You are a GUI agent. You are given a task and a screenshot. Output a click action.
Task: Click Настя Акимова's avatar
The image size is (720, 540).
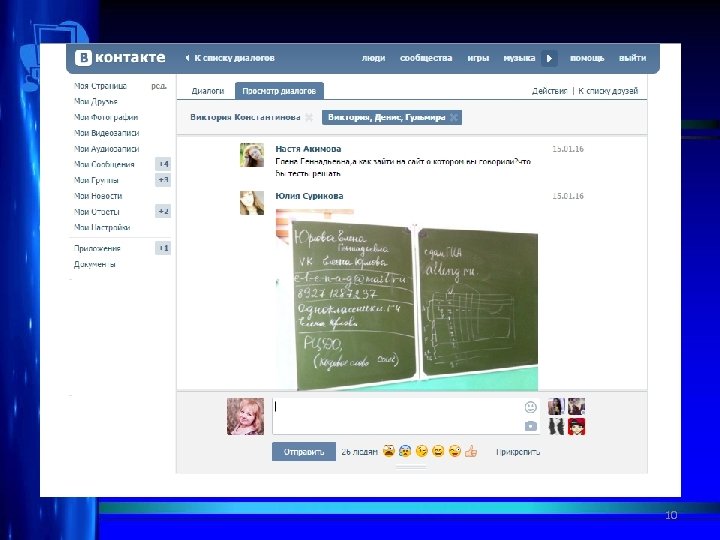(x=252, y=155)
